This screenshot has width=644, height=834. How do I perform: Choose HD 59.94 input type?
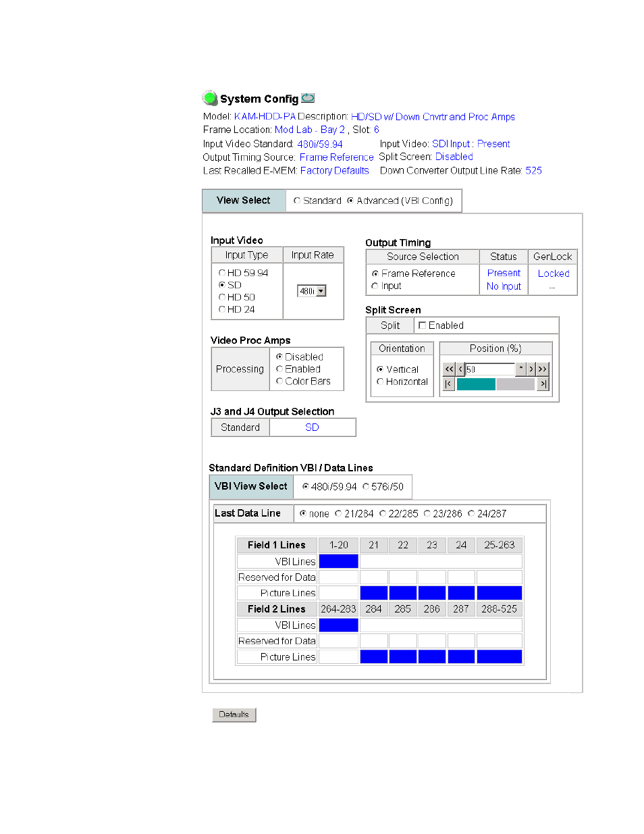[221, 273]
